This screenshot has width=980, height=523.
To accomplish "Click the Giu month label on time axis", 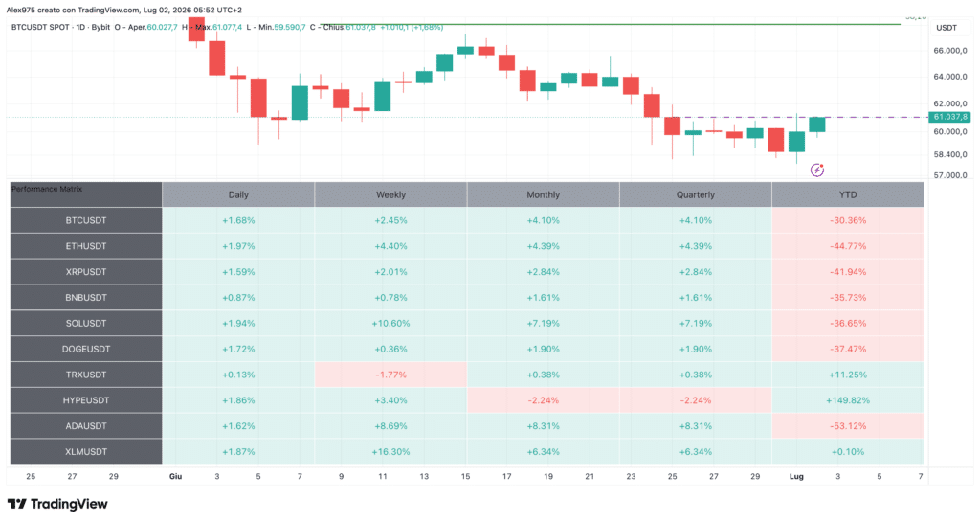I will 176,476.
